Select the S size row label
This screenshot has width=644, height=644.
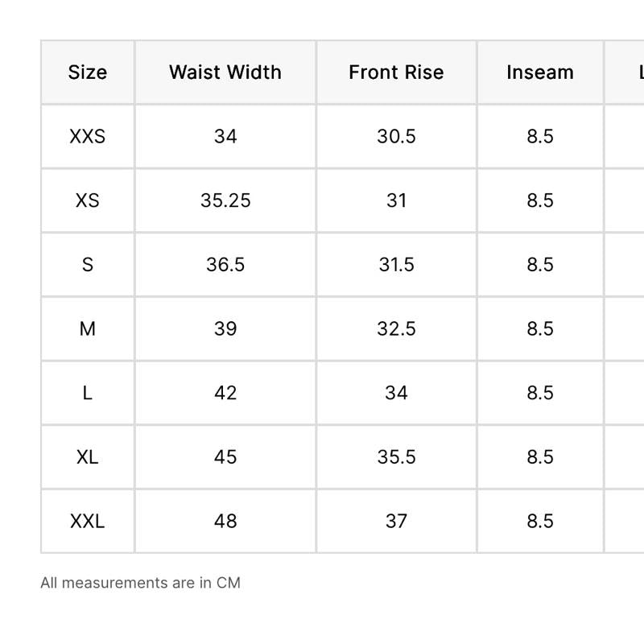tap(88, 265)
